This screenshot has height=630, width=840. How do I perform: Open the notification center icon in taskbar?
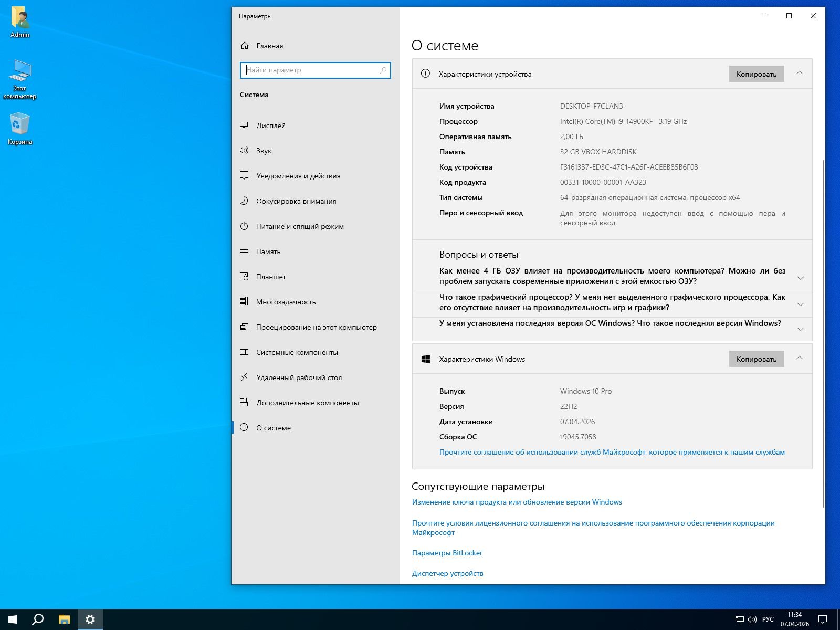pos(823,619)
